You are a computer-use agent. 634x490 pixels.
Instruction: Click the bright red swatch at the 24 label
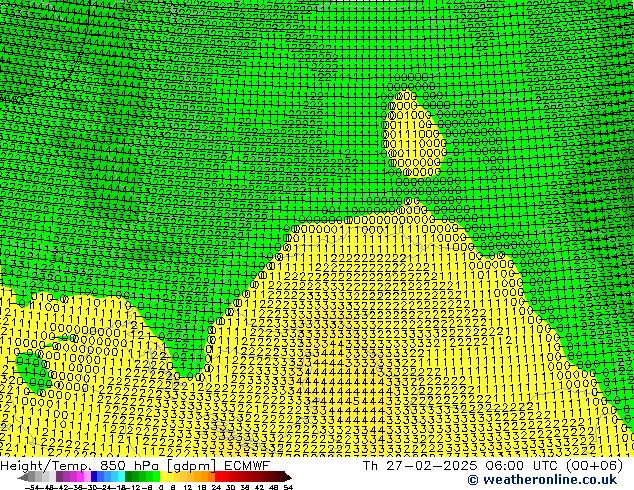218,476
